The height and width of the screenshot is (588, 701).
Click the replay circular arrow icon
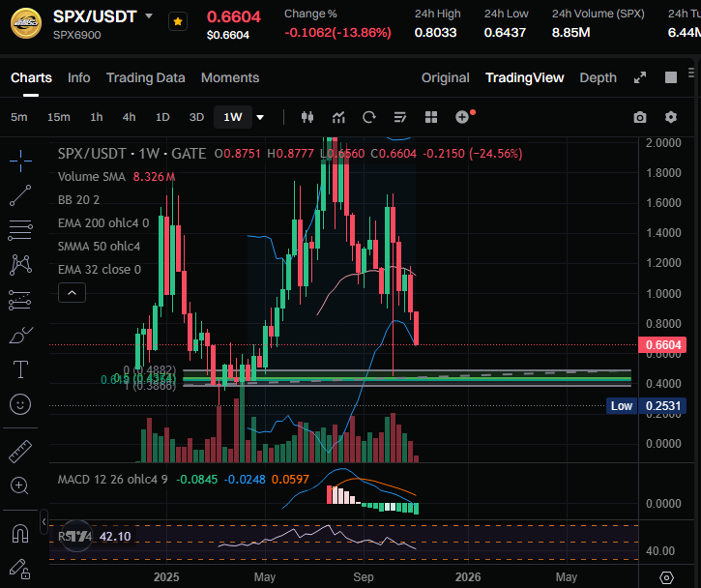click(x=368, y=117)
